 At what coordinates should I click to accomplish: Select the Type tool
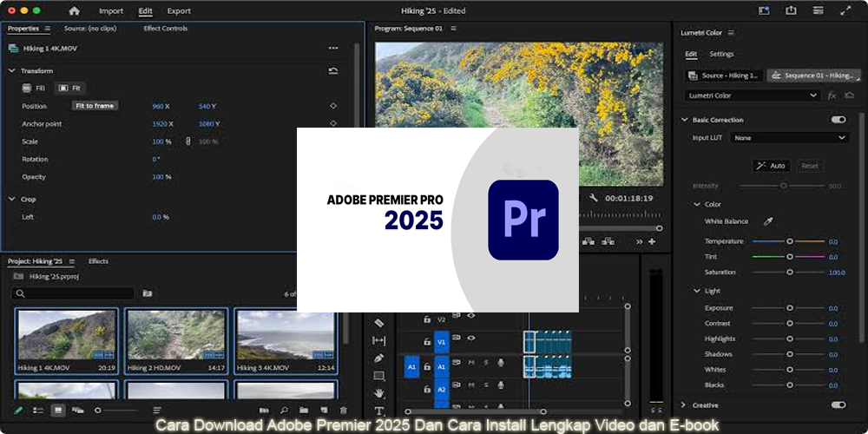click(x=379, y=411)
